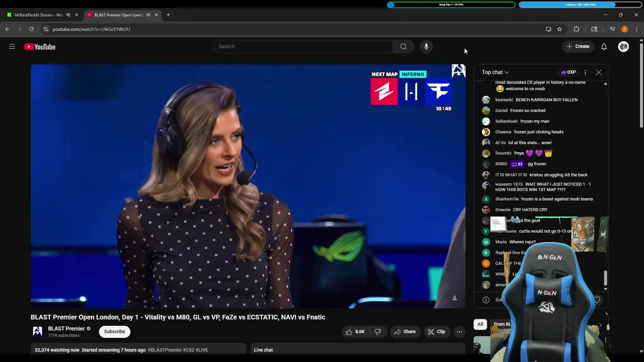Click the video player to pause
The height and width of the screenshot is (362, 644).
(x=248, y=186)
